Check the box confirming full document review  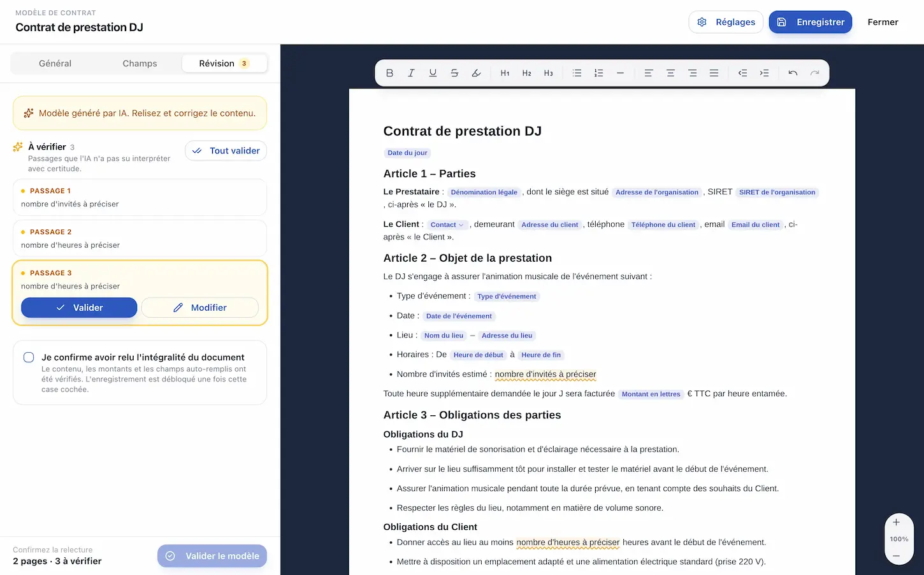[29, 358]
